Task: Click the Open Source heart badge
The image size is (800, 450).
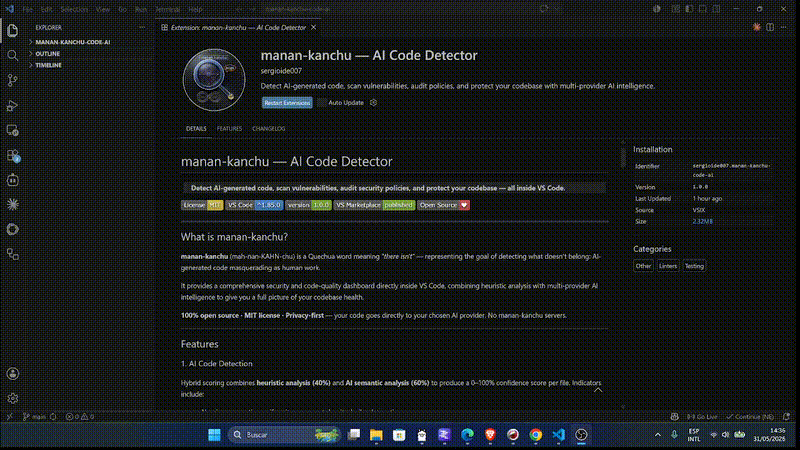Action: pos(443,205)
